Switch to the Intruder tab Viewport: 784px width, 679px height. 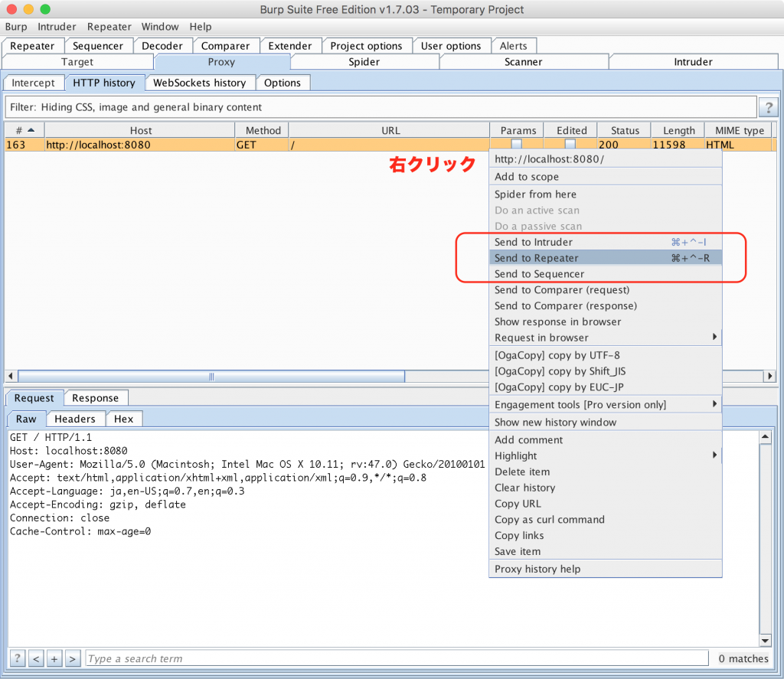pos(692,62)
